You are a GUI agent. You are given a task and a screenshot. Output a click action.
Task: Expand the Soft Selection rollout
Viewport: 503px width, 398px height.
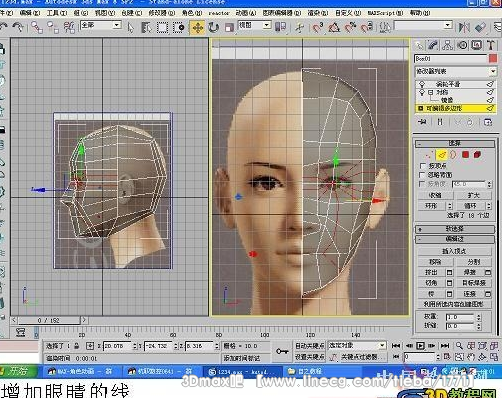[455, 229]
